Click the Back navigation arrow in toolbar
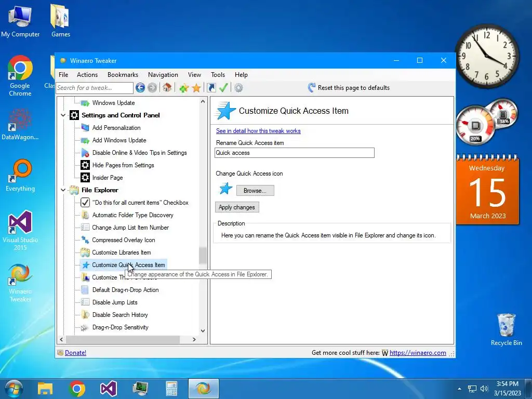The image size is (532, 399). pos(140,88)
